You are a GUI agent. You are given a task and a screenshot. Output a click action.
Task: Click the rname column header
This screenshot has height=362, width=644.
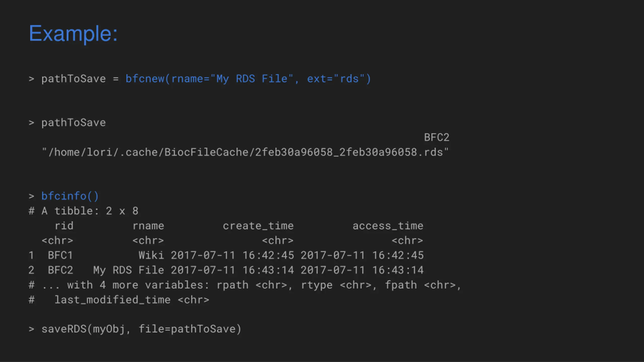148,226
